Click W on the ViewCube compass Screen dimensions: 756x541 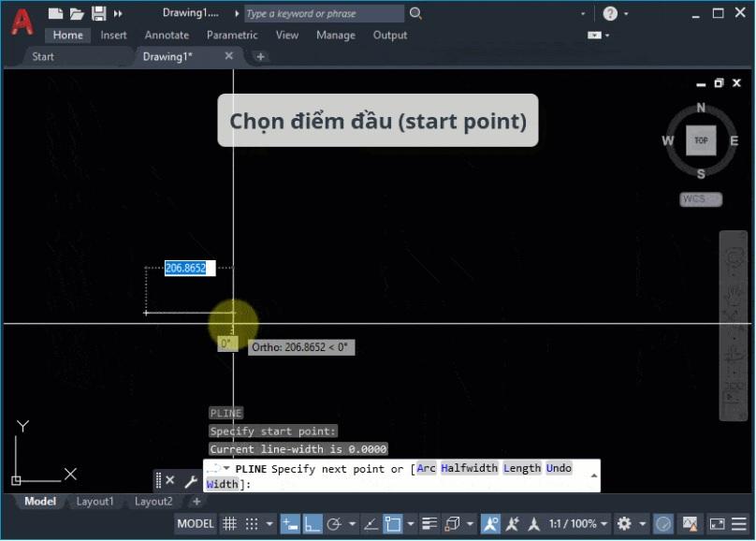coord(668,140)
